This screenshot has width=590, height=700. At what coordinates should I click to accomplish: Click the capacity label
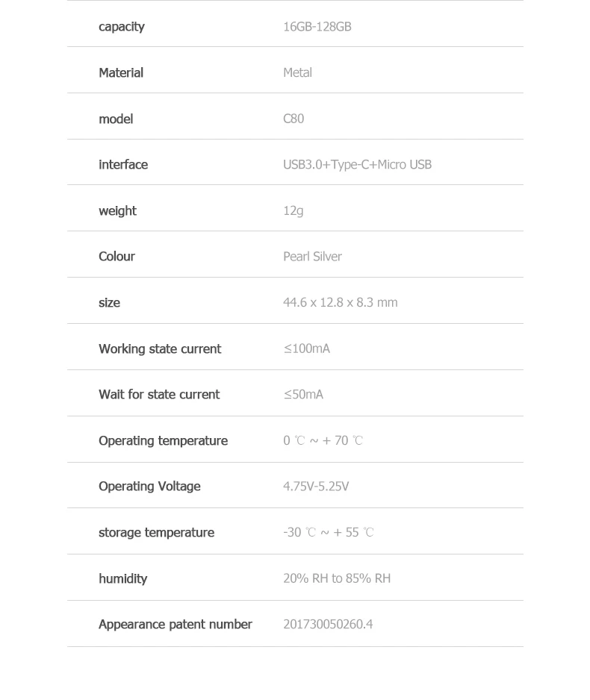[x=122, y=27]
